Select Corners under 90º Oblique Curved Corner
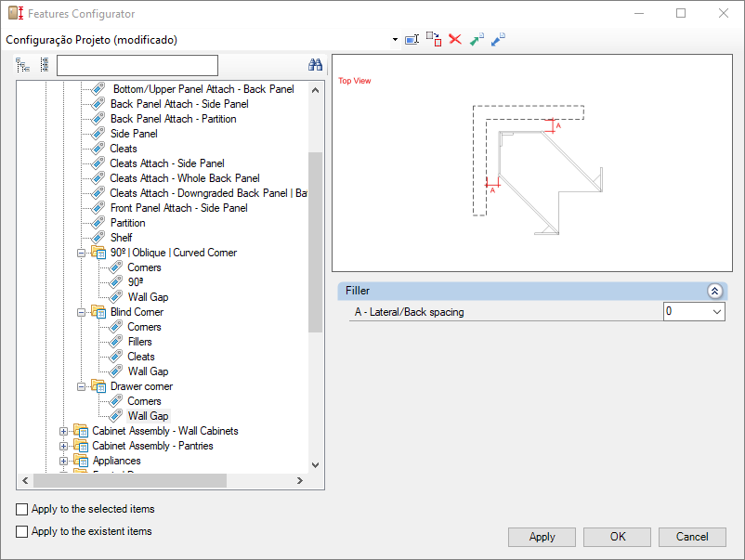The width and height of the screenshot is (745, 560). click(144, 267)
